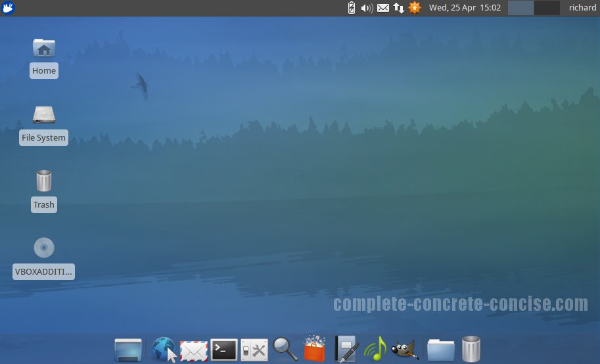Switch to the second workspace
Screen dimensions: 600x364
click(x=547, y=8)
